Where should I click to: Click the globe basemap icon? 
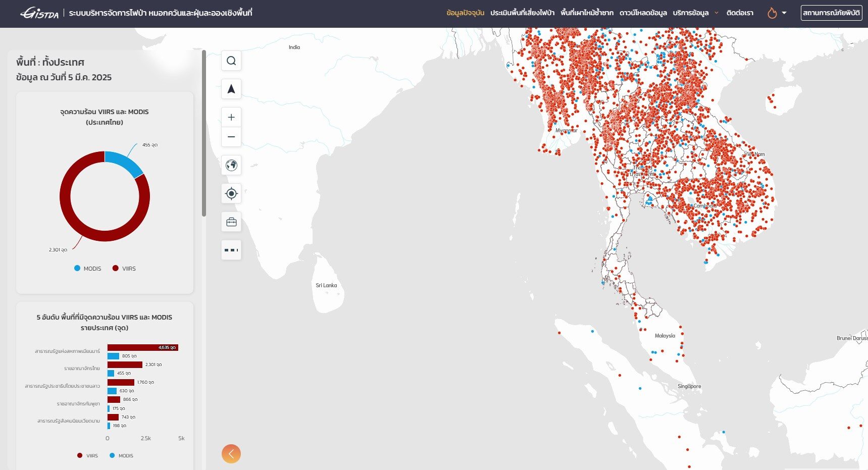(231, 165)
